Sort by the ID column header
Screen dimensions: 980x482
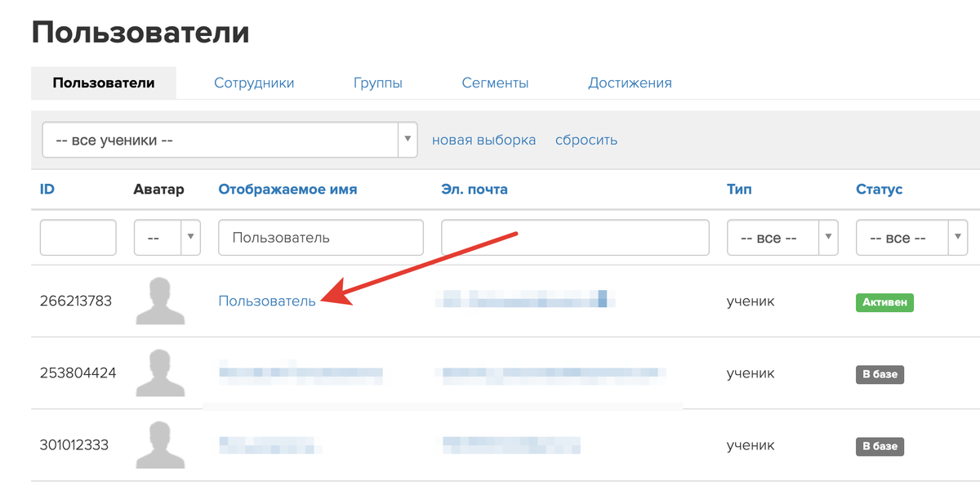click(x=47, y=189)
